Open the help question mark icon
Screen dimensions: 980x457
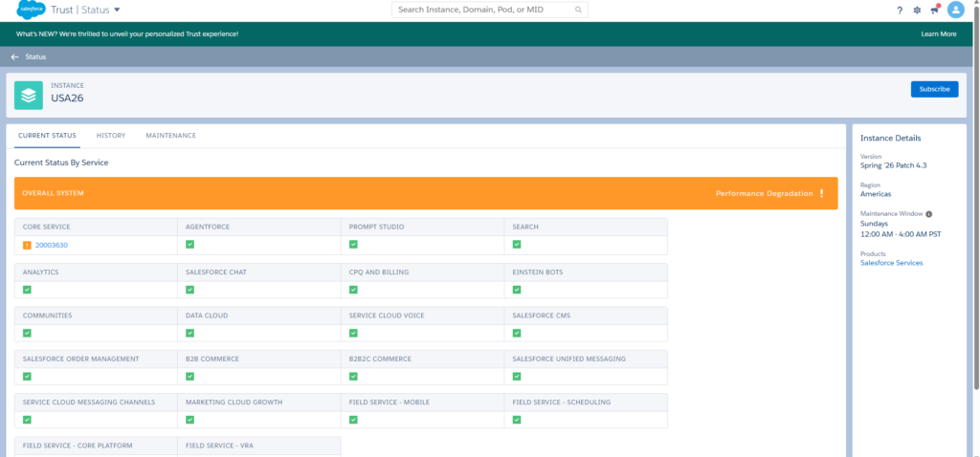[x=900, y=10]
